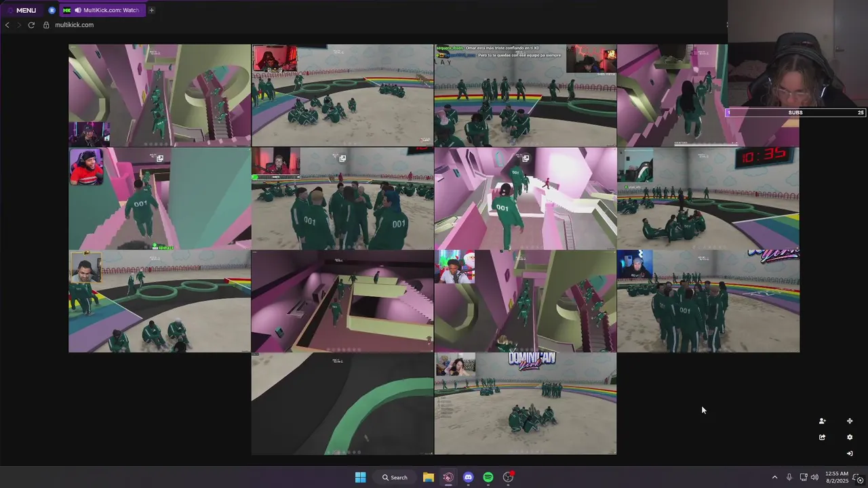Select the stream with Spanish chat overlay
Screen dimensions: 868x488
526,96
